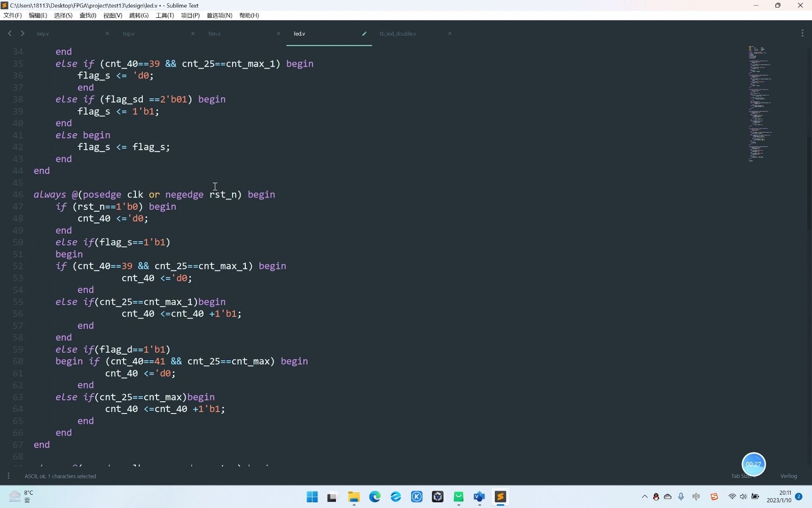Click 'else if(flag_d==1'b1)' on line 59
The height and width of the screenshot is (508, 812).
(x=113, y=349)
